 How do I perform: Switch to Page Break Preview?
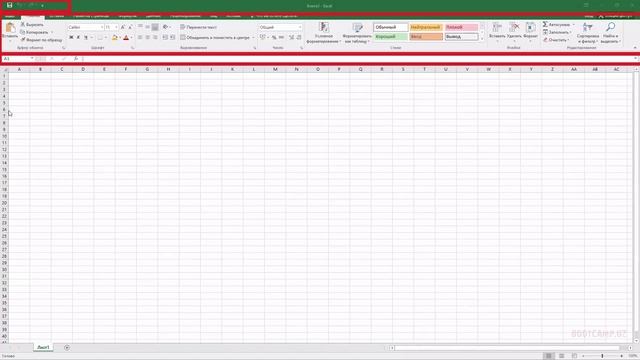[574, 356]
